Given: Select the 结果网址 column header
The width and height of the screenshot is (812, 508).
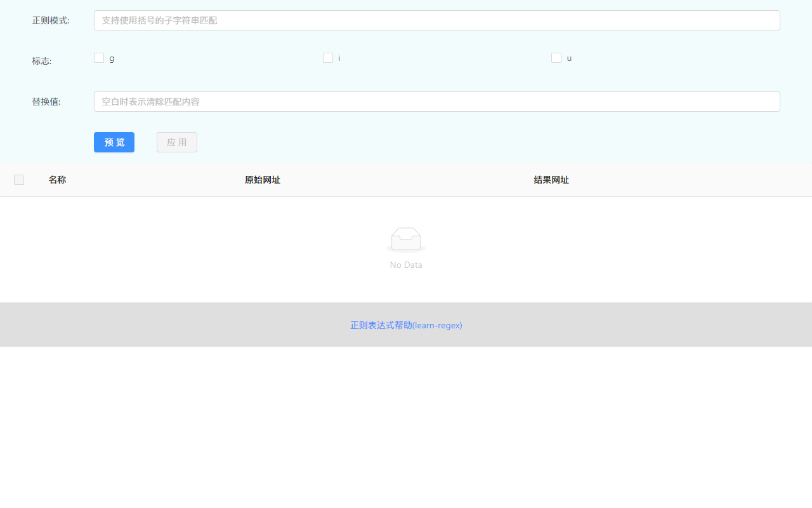Looking at the screenshot, I should click(551, 180).
